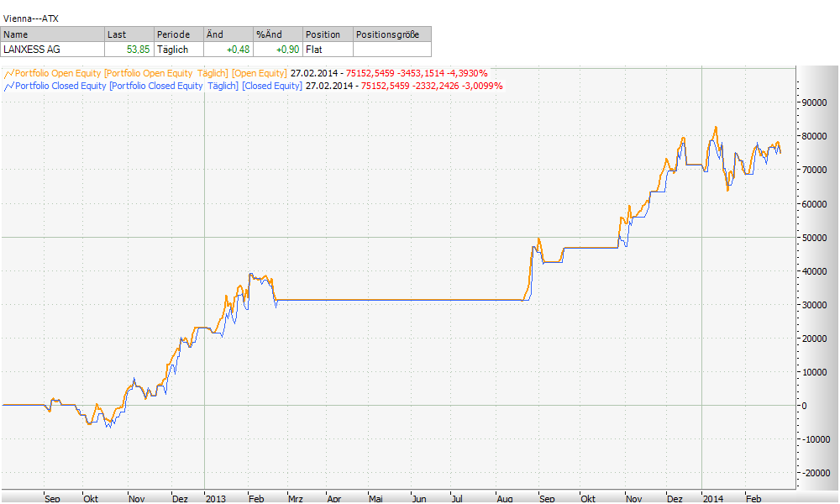Click the 2013 marker on time axis
Image resolution: width=840 pixels, height=504 pixels.
(216, 498)
